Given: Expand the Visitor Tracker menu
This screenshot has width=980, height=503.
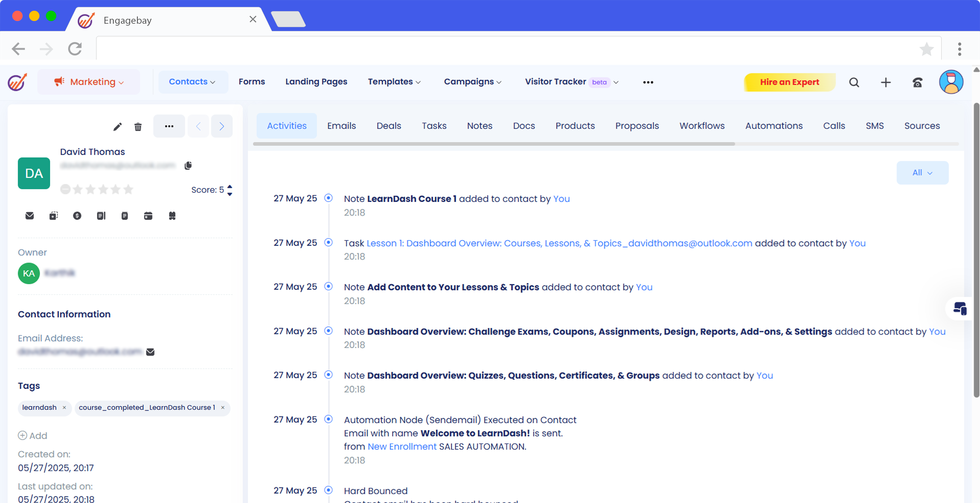Looking at the screenshot, I should pos(572,82).
